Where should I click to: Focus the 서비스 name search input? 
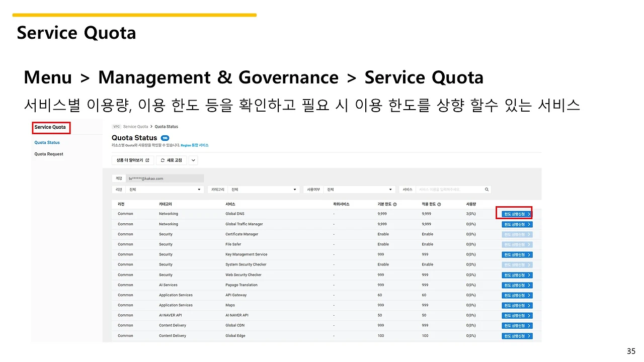pos(449,190)
